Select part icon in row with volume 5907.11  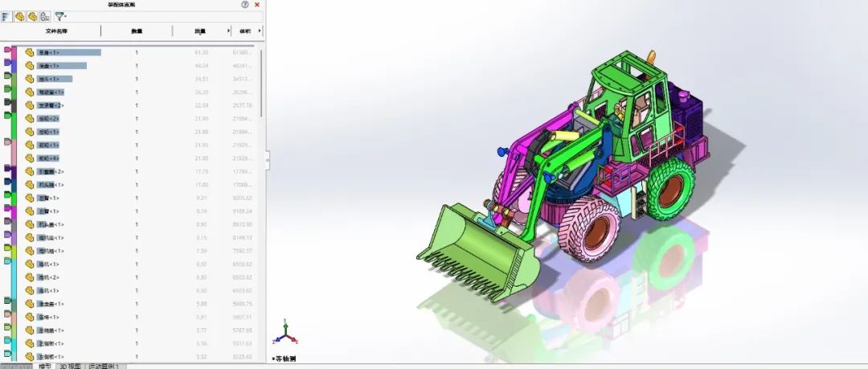30,317
